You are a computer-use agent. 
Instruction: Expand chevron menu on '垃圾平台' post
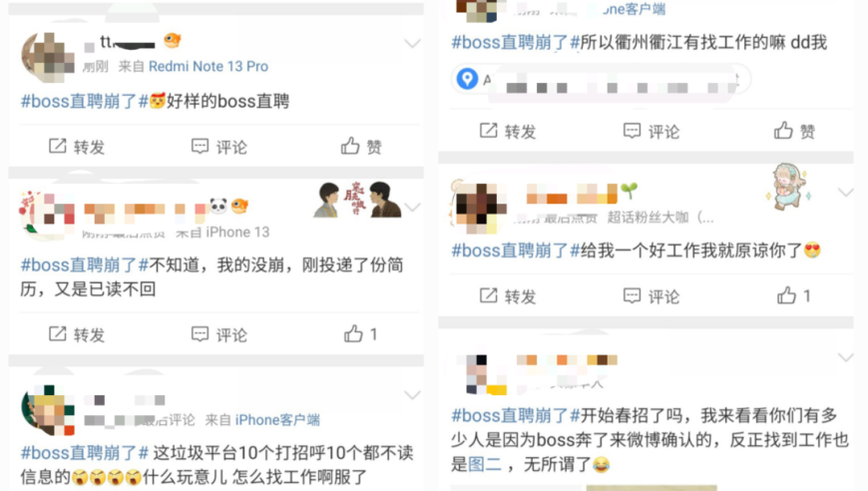[x=412, y=394]
